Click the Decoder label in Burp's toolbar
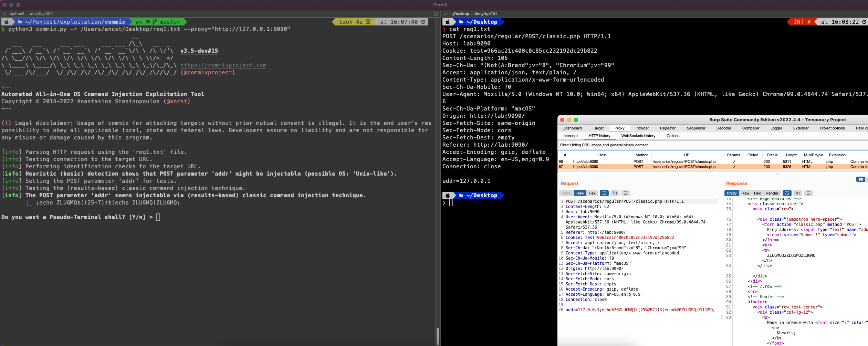Screen dimensions: 868x346 [723, 128]
